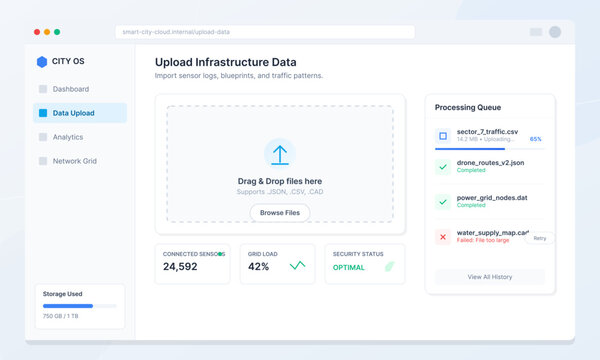This screenshot has height=360, width=600.
Task: Click the file icon next to sector_7_traffic.csv
Action: pyautogui.click(x=443, y=136)
